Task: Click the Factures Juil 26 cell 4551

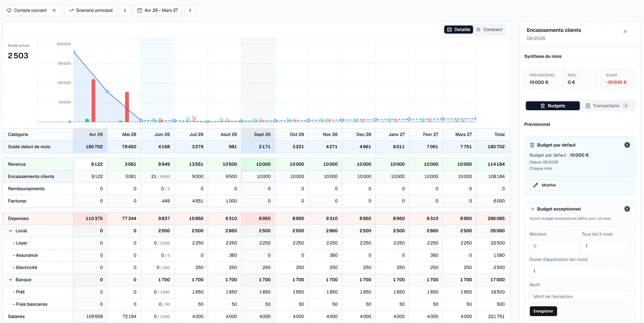Action: tap(191, 201)
